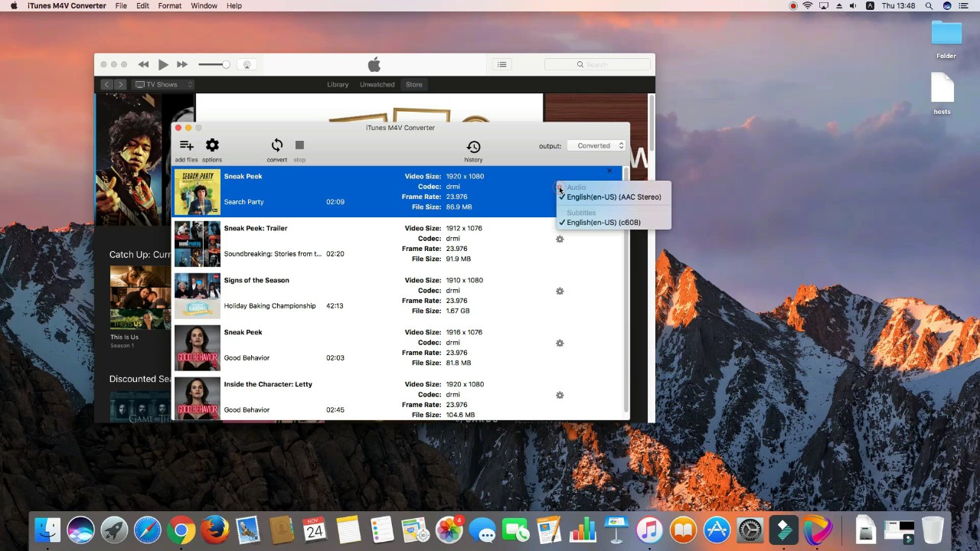The height and width of the screenshot is (551, 980).
Task: Open the output Converted dropdown
Action: (x=596, y=145)
